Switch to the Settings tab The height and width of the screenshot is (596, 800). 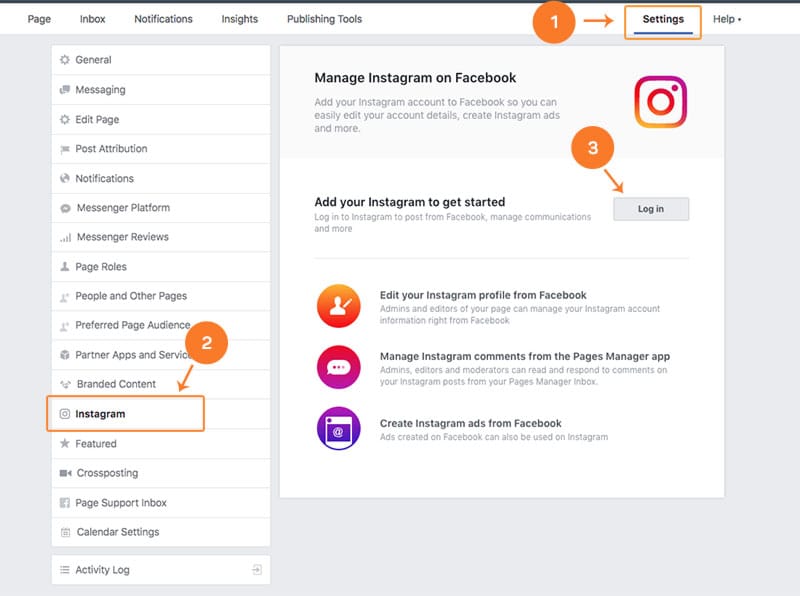[663, 21]
